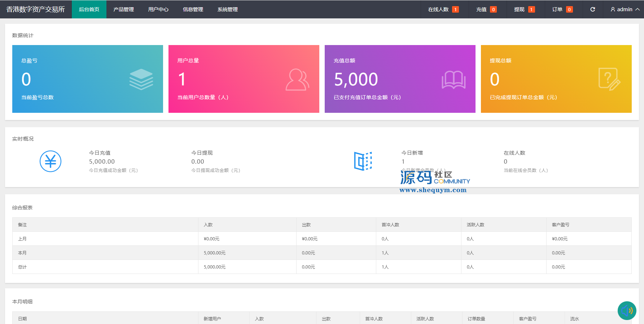
Task: Click the 香港数字资产交易所 site title
Action: point(36,9)
